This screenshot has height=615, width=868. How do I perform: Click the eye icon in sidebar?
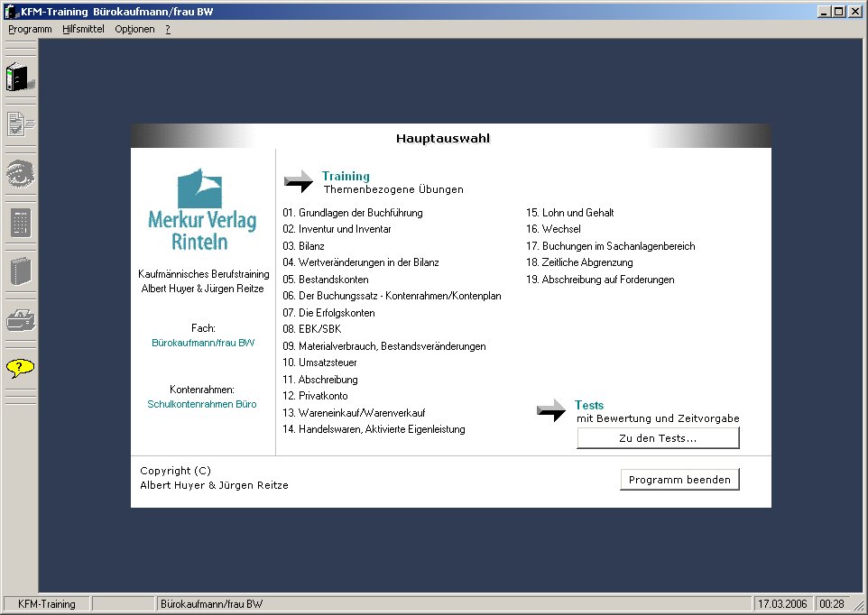tap(21, 173)
